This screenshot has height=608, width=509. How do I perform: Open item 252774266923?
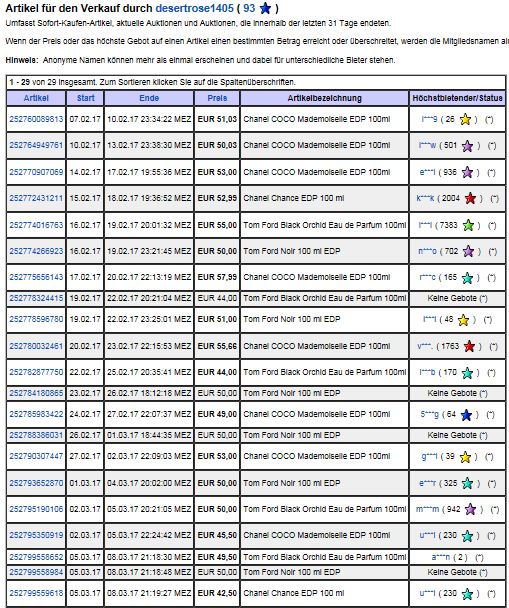point(36,251)
